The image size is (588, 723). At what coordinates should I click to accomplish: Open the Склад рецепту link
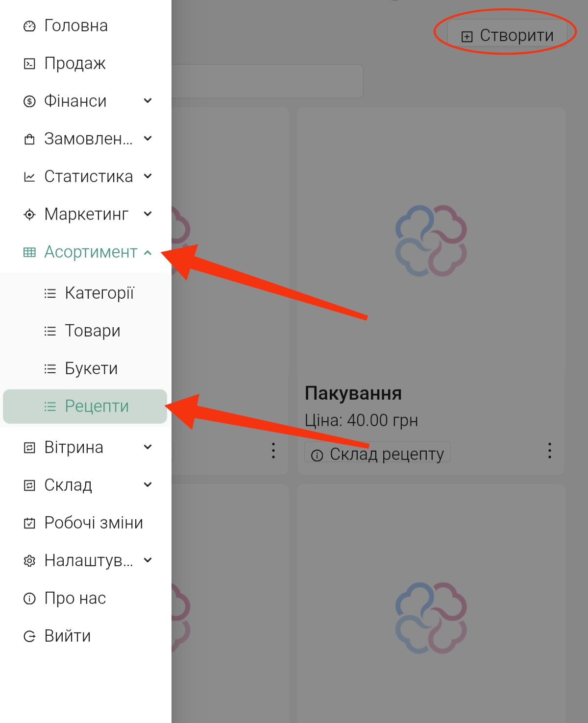click(x=378, y=454)
